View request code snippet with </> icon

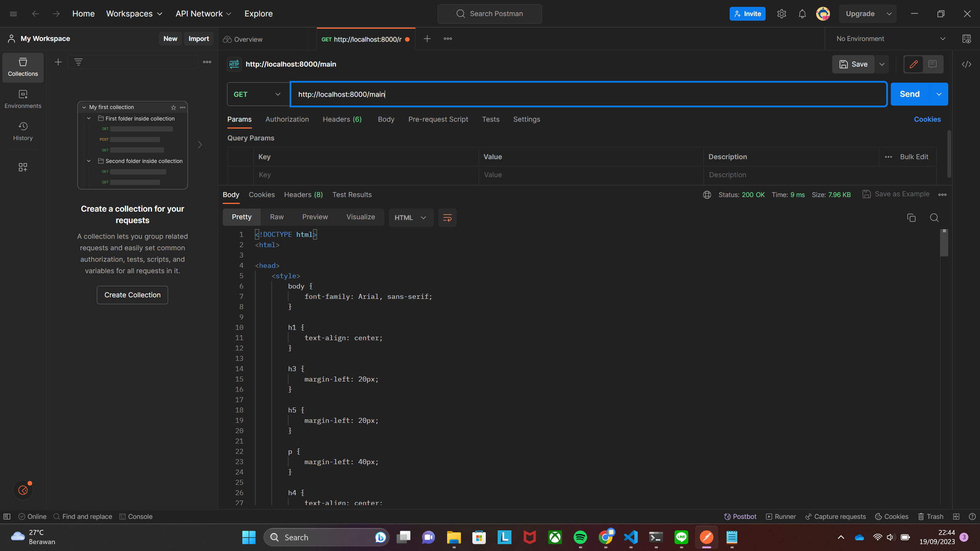tap(967, 64)
